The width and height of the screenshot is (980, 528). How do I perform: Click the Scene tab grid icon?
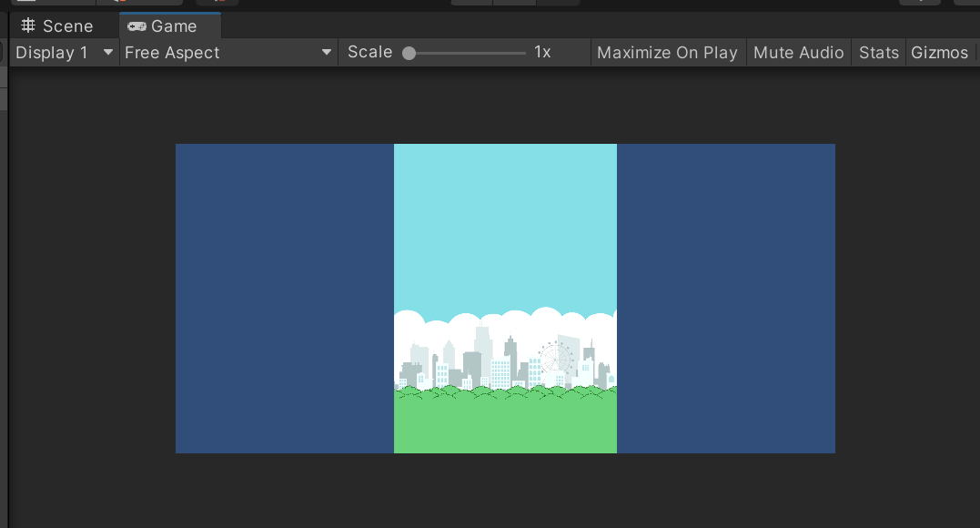click(28, 25)
